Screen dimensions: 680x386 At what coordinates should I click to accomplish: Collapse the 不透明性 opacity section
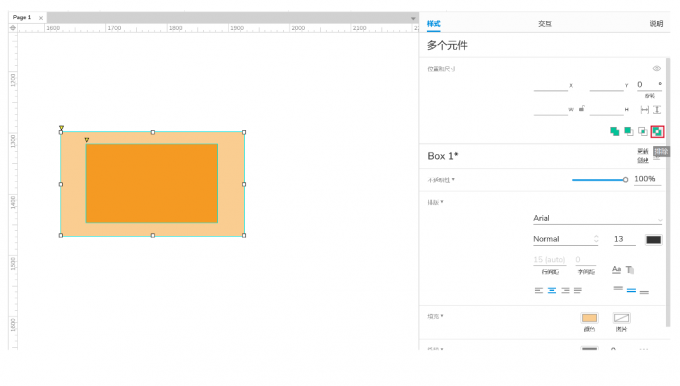441,180
